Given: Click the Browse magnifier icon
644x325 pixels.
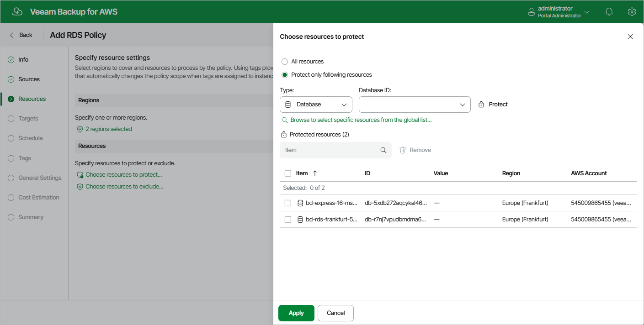Looking at the screenshot, I should point(285,120).
